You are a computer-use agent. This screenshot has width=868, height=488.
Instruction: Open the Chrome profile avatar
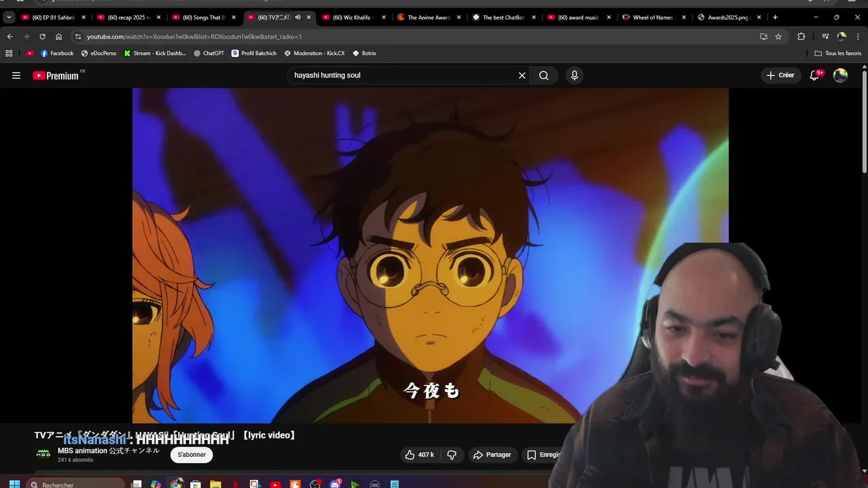point(842,37)
